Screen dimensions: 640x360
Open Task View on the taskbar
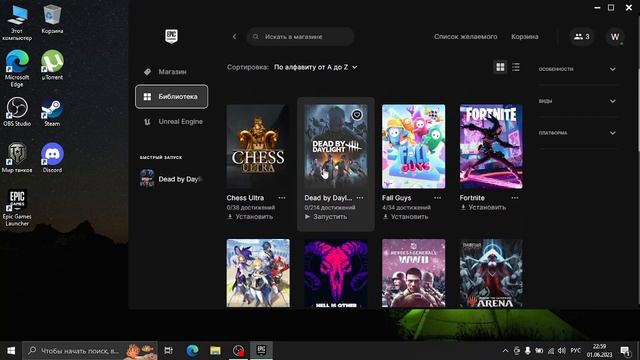168,350
